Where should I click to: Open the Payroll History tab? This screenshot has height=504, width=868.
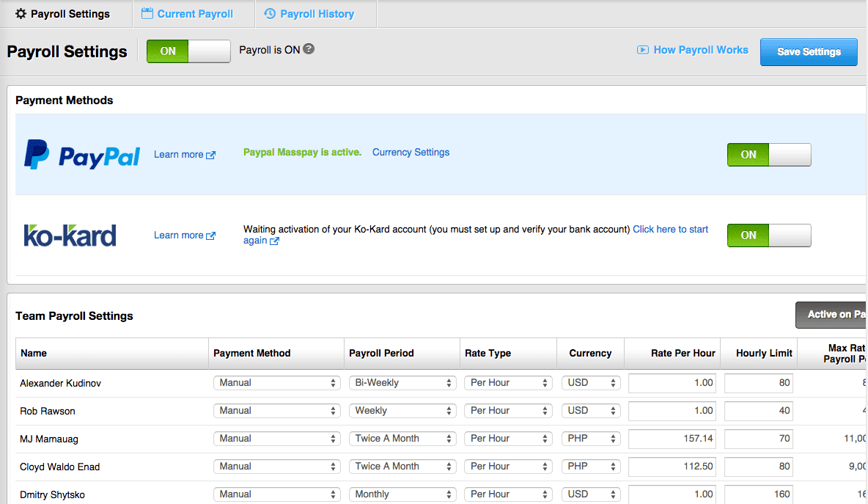tap(315, 13)
